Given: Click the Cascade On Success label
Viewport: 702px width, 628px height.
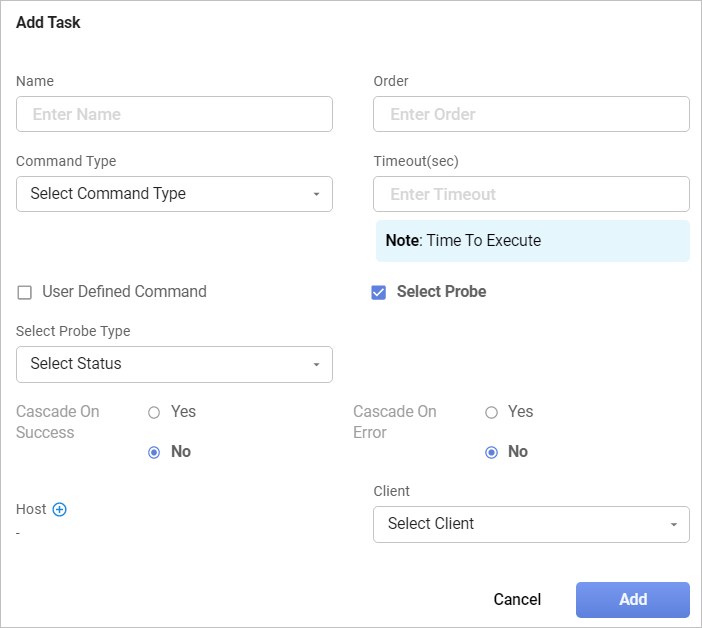Looking at the screenshot, I should pos(58,422).
